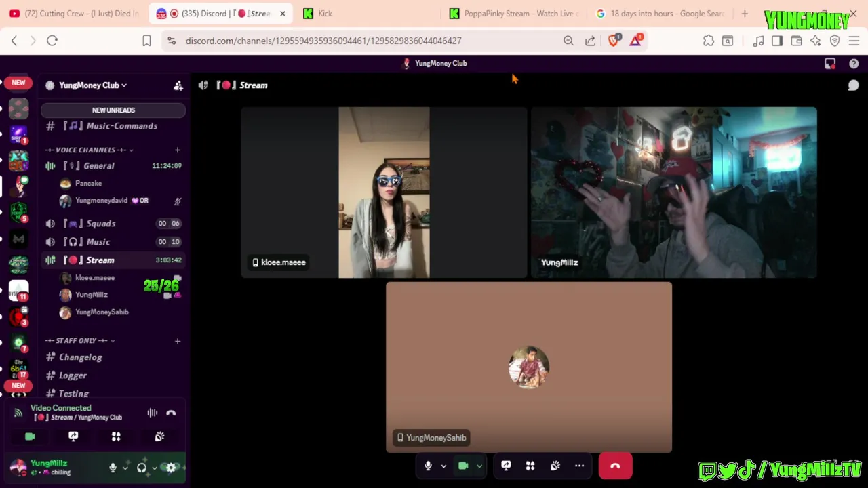Open soundboard icon in the call bar
The image size is (868, 488).
[x=555, y=466]
